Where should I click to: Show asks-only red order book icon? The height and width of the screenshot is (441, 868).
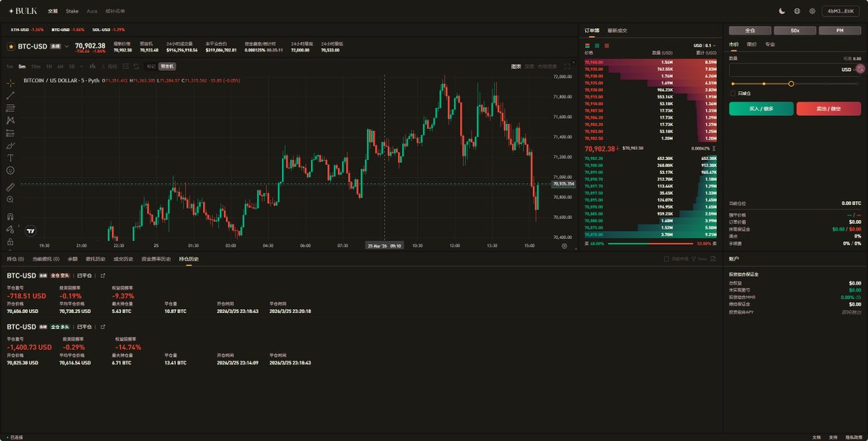(x=606, y=45)
